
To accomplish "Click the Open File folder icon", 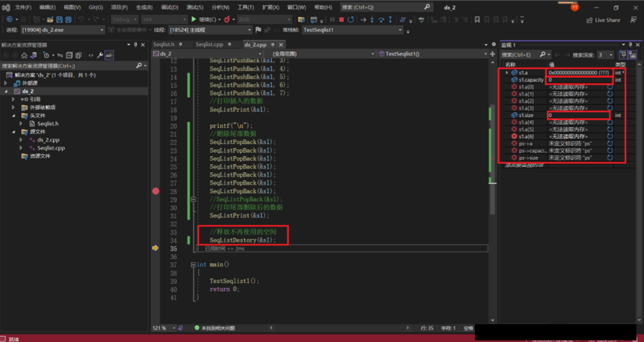I will tap(50, 19).
